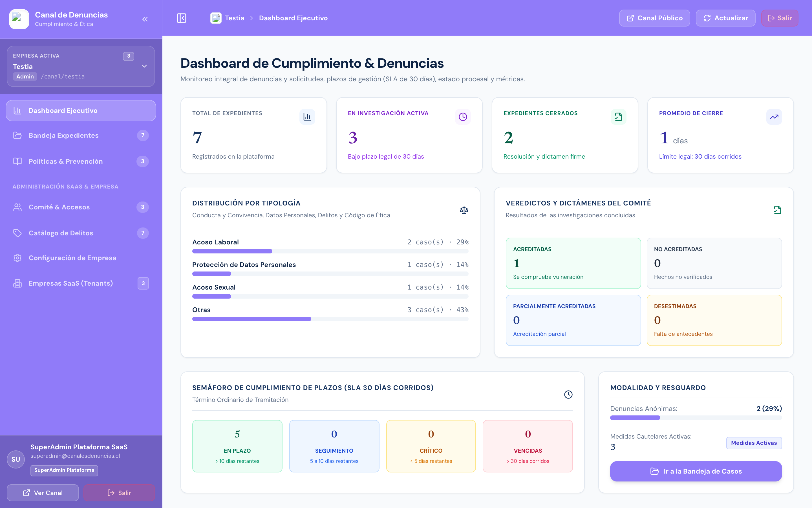Click Dashboard Ejecutivo breadcrumb text
This screenshot has height=508, width=812.
pyautogui.click(x=293, y=18)
